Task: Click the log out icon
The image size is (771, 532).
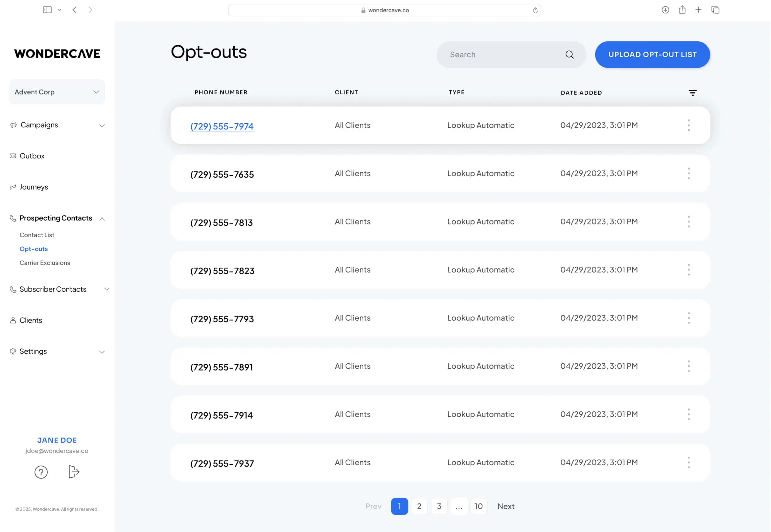Action: pyautogui.click(x=74, y=472)
